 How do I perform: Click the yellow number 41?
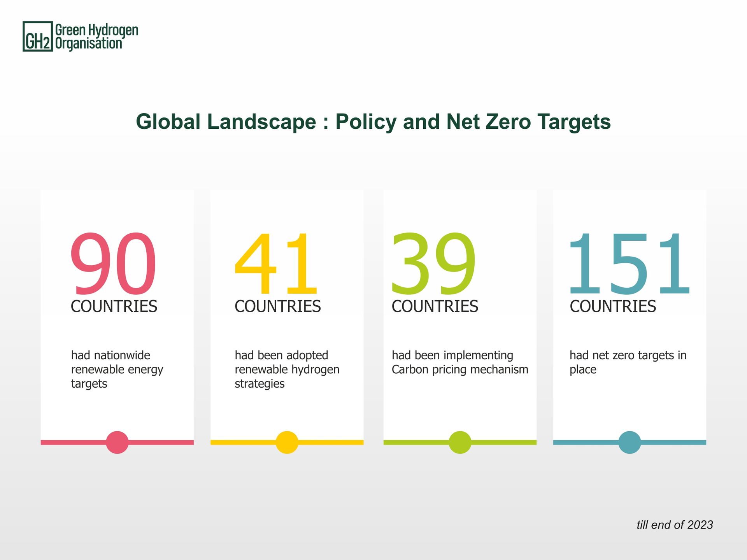click(276, 264)
